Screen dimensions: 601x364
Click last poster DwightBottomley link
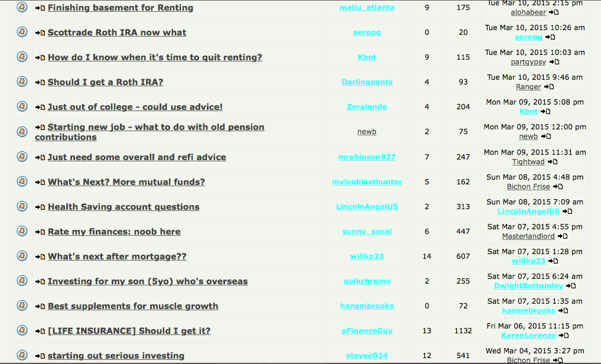tap(528, 286)
